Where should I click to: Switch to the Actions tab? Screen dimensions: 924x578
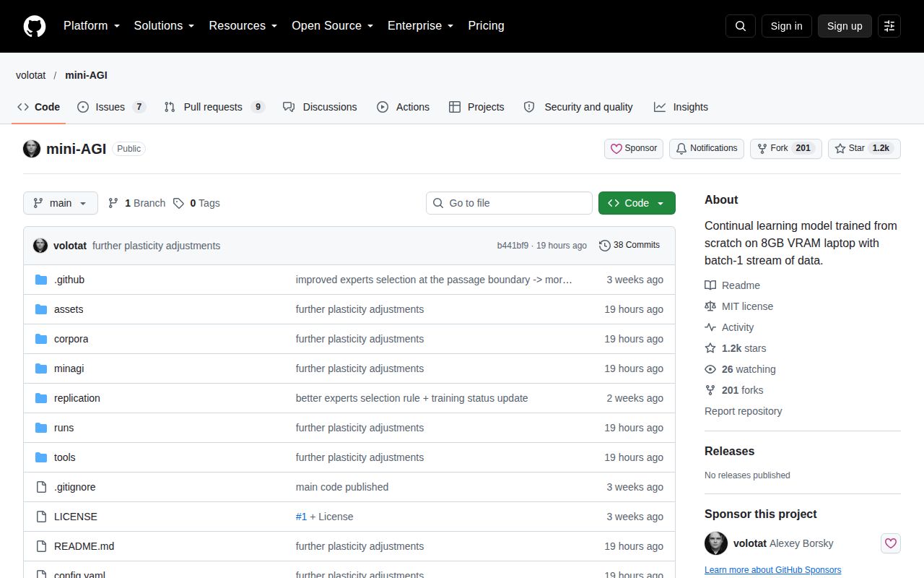point(403,107)
